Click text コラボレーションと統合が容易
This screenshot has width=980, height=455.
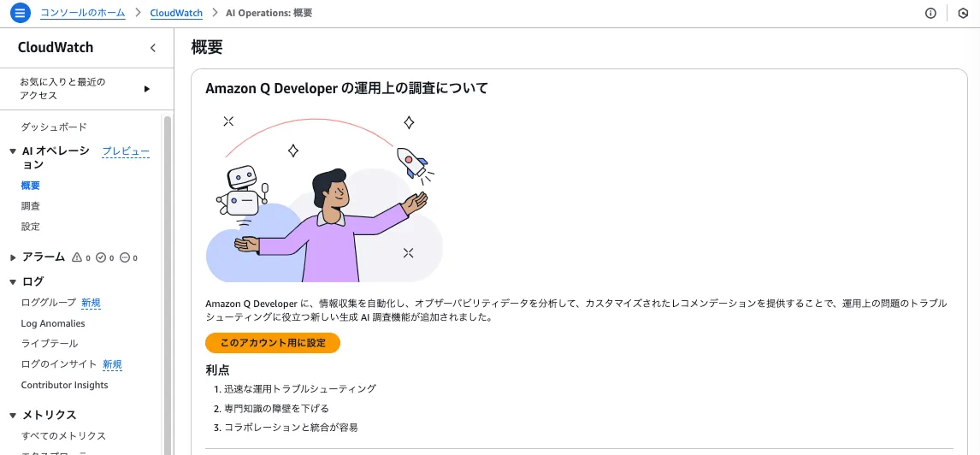click(291, 428)
